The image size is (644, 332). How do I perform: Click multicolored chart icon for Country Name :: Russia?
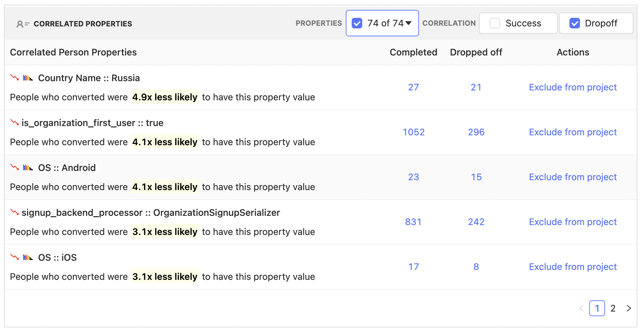click(x=28, y=78)
